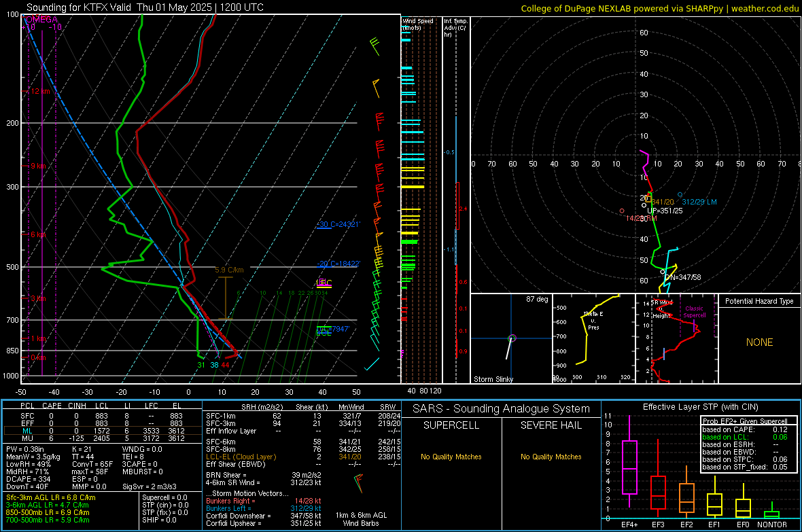Click the magenta OMEGA label
Viewport: 802px width, 532px height.
pos(41,20)
